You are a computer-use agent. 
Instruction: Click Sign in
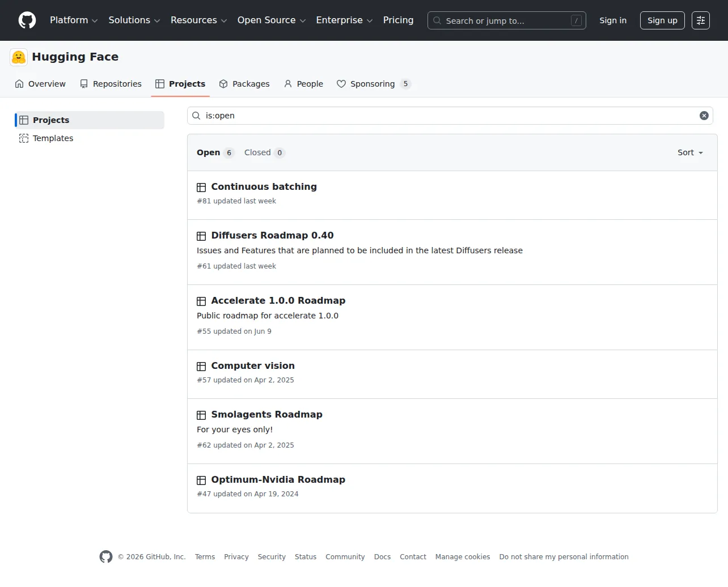(x=613, y=20)
